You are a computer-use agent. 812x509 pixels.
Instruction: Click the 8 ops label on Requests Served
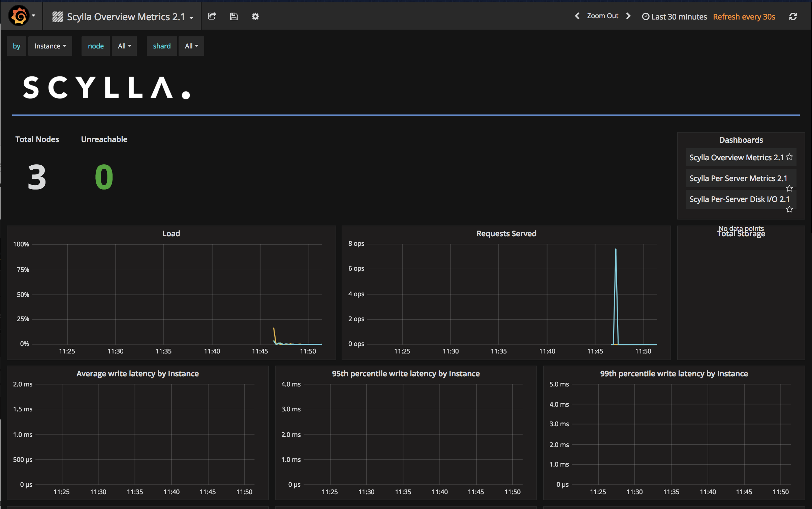tap(356, 243)
